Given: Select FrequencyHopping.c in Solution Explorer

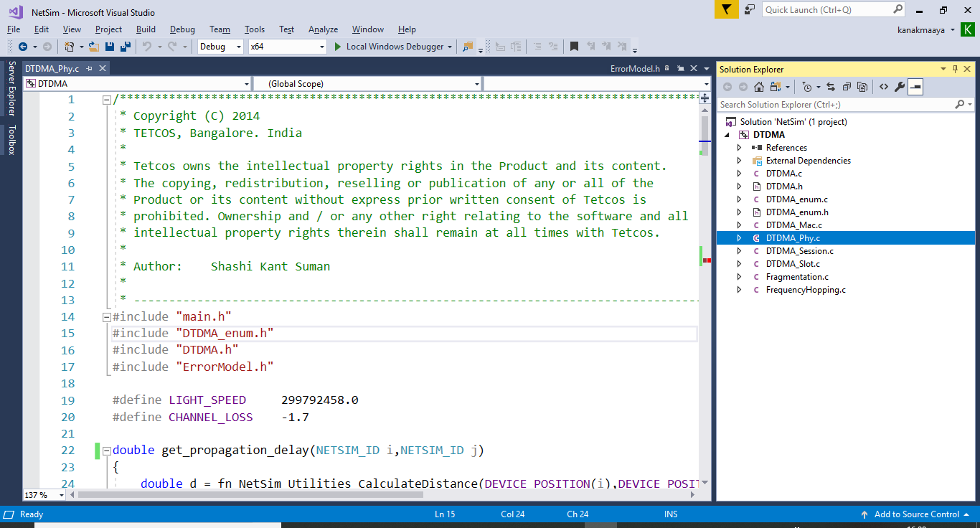Looking at the screenshot, I should pyautogui.click(x=806, y=290).
